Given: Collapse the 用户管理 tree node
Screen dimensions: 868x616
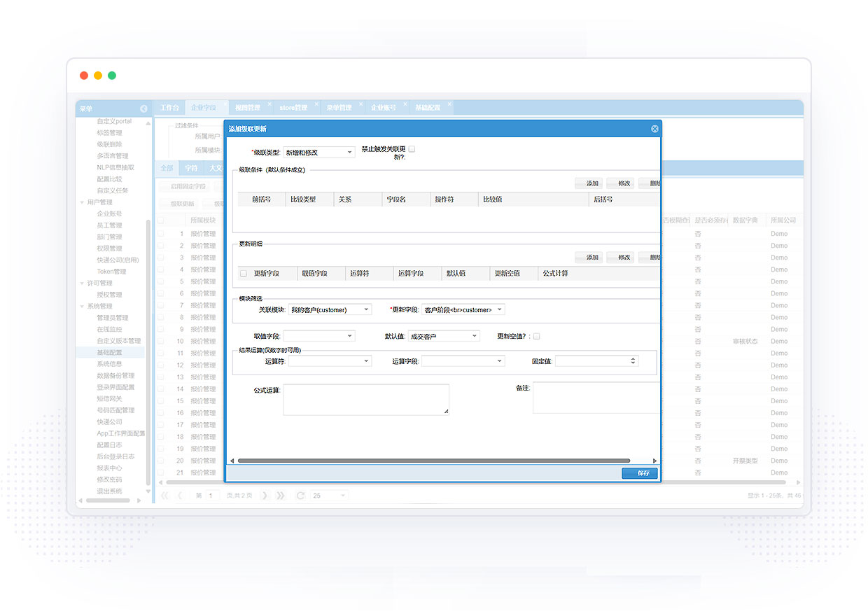Looking at the screenshot, I should [x=82, y=202].
